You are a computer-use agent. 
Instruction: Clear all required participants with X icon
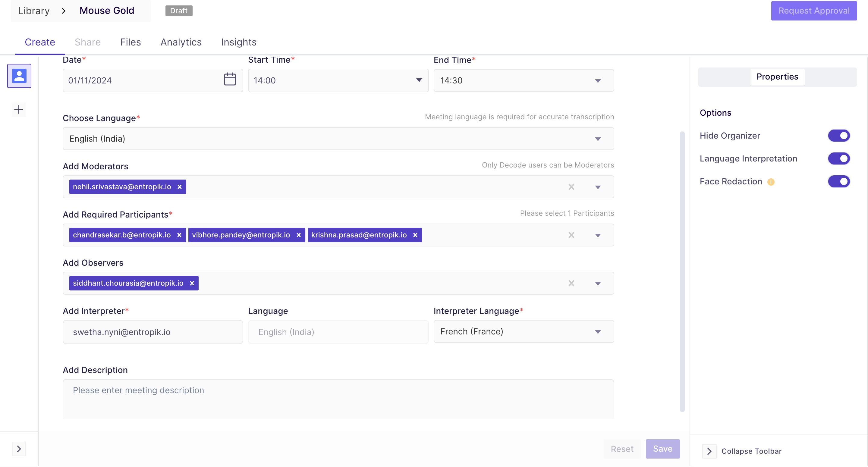point(571,235)
